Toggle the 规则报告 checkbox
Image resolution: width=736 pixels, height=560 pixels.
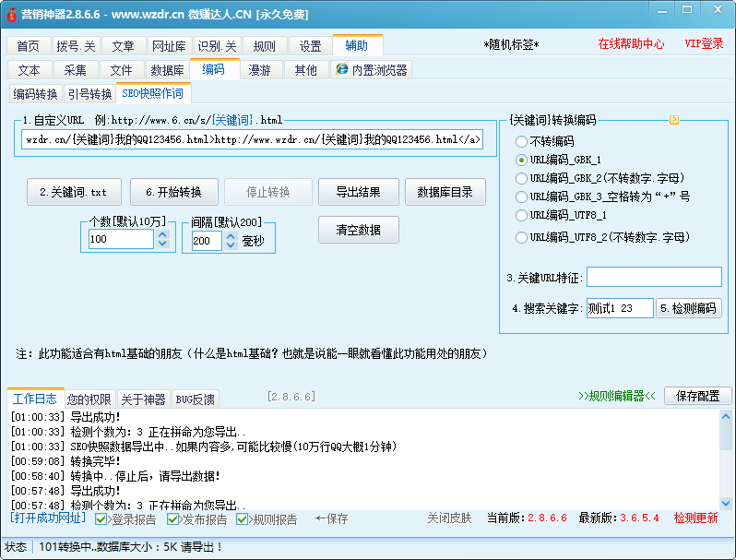(243, 519)
